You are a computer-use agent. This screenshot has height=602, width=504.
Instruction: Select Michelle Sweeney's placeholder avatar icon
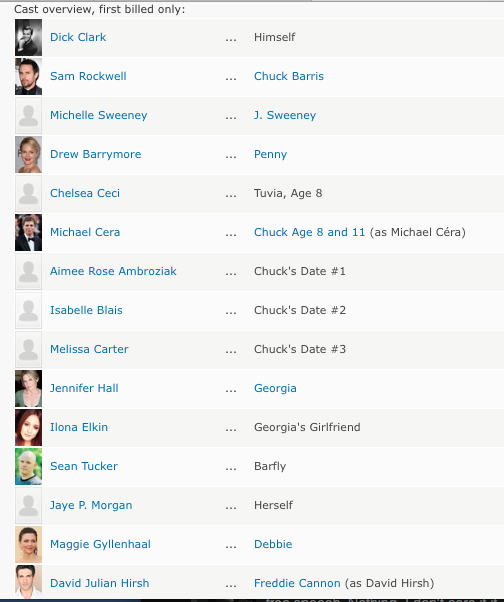click(28, 116)
